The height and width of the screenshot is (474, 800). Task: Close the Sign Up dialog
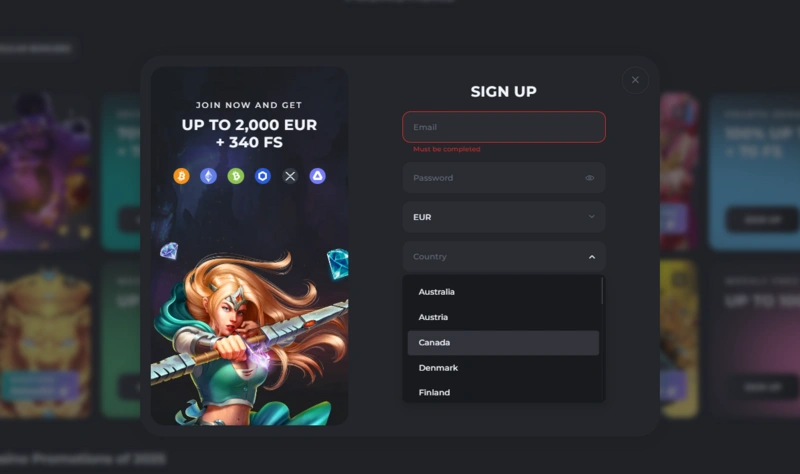tap(635, 80)
